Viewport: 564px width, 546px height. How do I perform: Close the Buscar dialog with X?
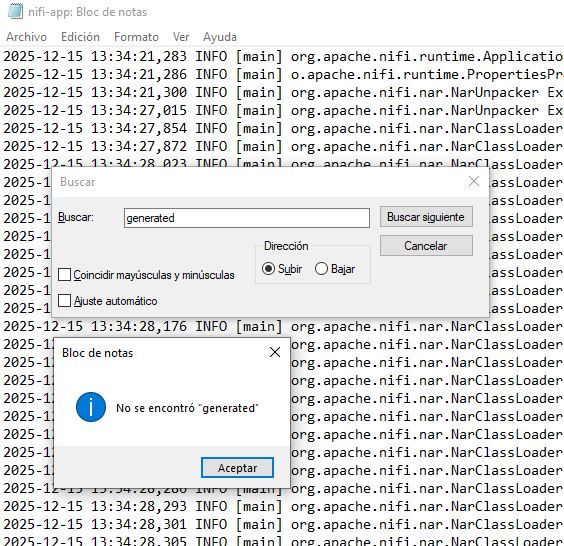point(474,182)
